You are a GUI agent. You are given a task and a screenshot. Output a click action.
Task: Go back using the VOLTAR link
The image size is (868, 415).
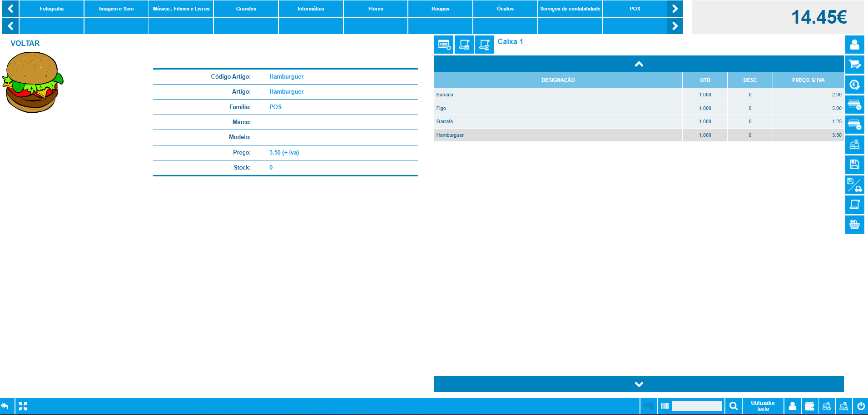(25, 43)
